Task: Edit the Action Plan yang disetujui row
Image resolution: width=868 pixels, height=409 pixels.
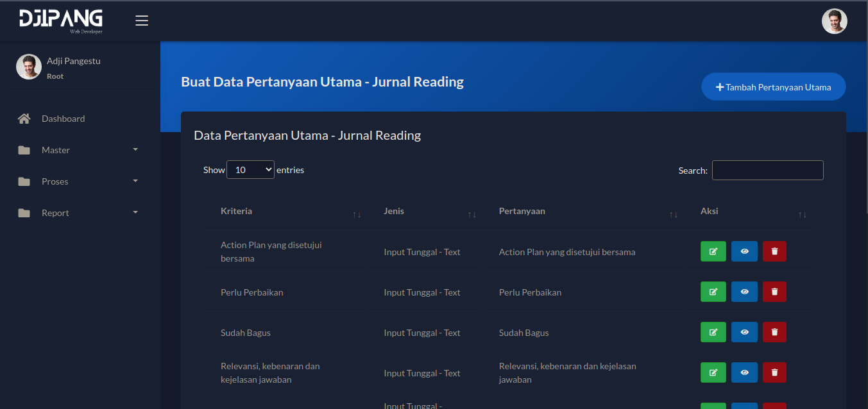Action: (x=713, y=251)
